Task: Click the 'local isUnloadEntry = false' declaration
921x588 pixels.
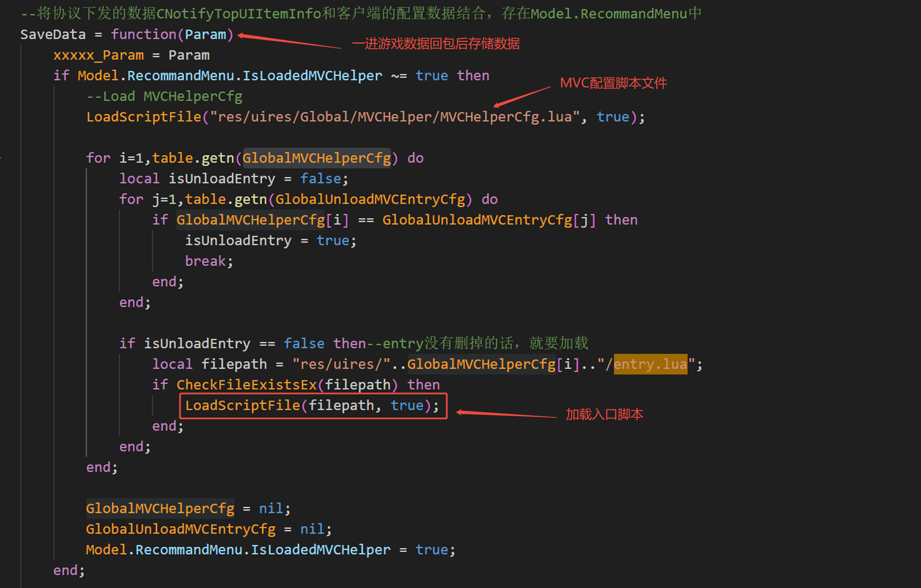Action: [233, 179]
